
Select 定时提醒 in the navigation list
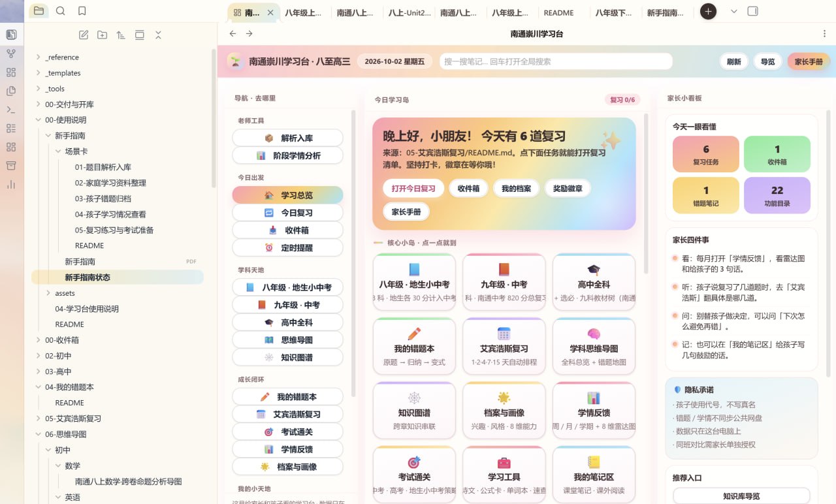(x=287, y=247)
